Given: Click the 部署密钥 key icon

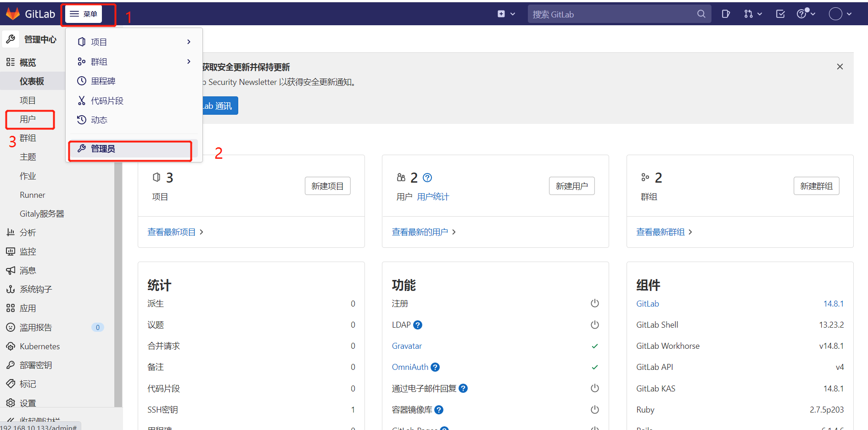Looking at the screenshot, I should click(11, 365).
